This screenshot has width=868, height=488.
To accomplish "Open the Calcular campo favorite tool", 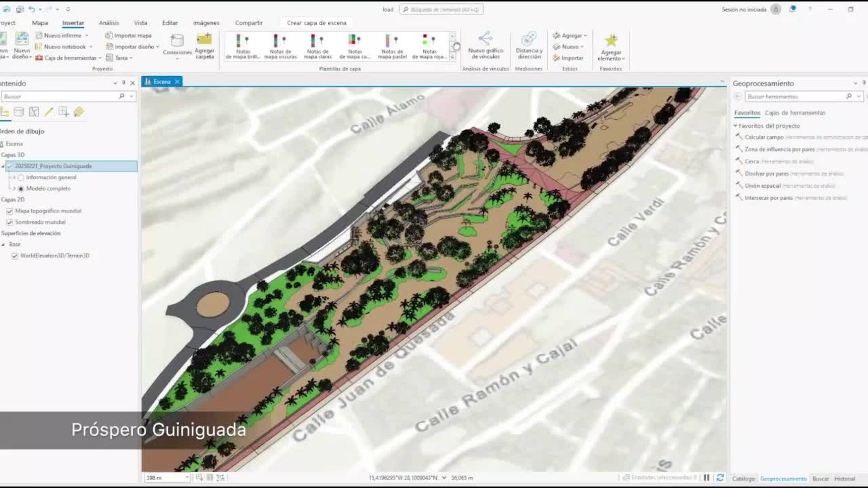I will click(764, 137).
